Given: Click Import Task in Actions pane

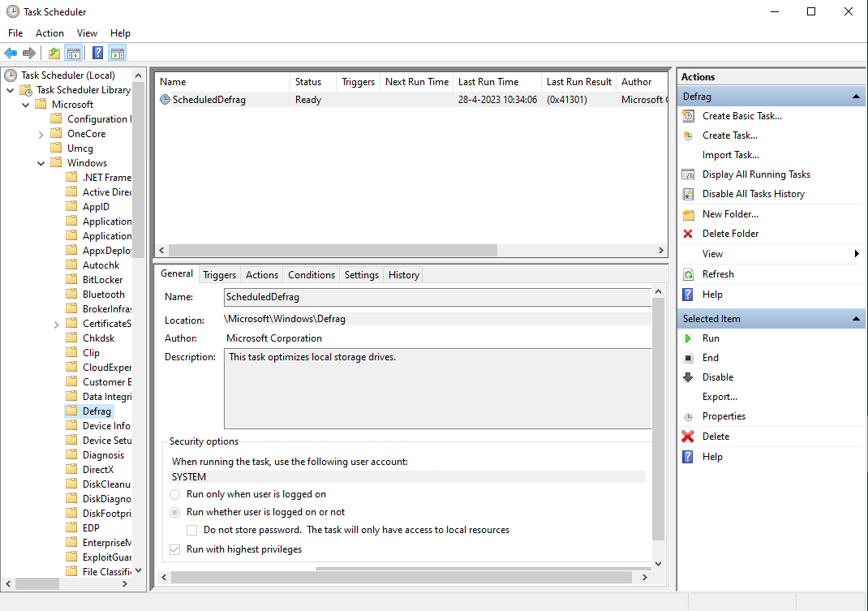Looking at the screenshot, I should (730, 155).
